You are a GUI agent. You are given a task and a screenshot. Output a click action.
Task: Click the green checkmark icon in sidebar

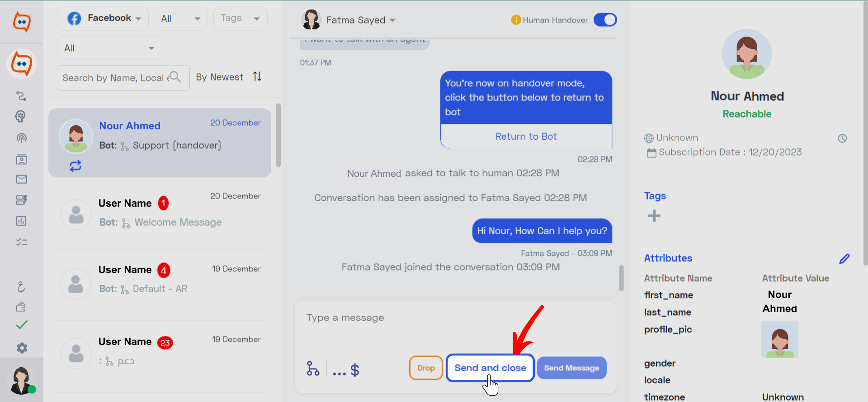coord(22,325)
